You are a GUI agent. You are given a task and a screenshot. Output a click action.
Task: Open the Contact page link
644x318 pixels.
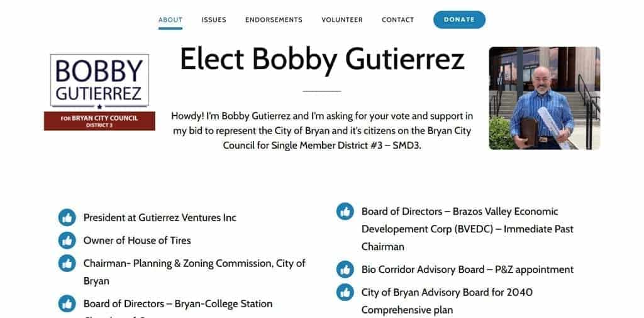pos(397,20)
